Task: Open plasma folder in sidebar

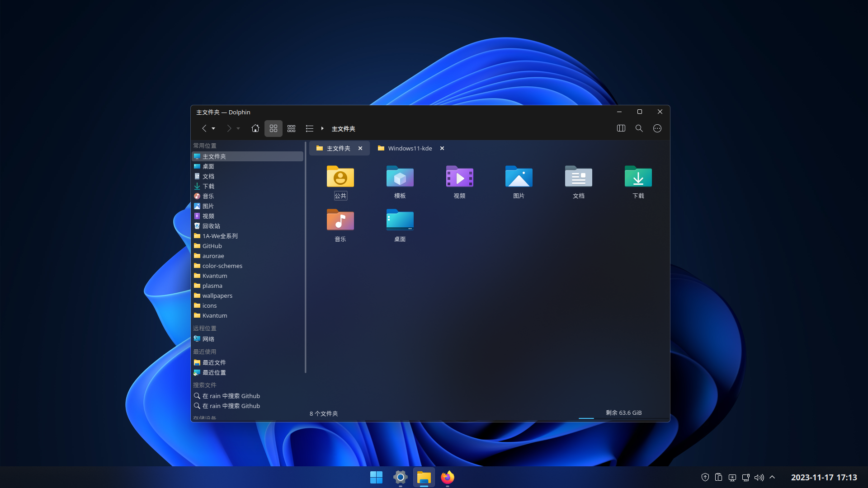Action: pyautogui.click(x=247, y=286)
